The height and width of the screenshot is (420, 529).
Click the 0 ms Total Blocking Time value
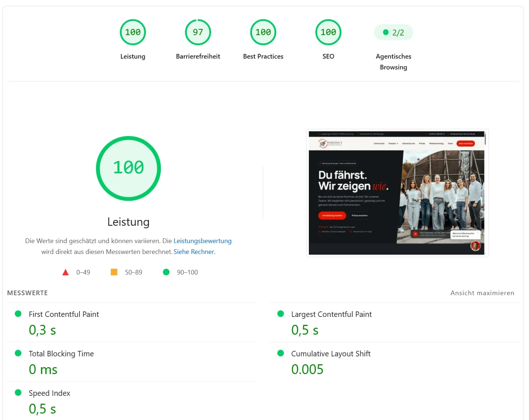tap(43, 370)
